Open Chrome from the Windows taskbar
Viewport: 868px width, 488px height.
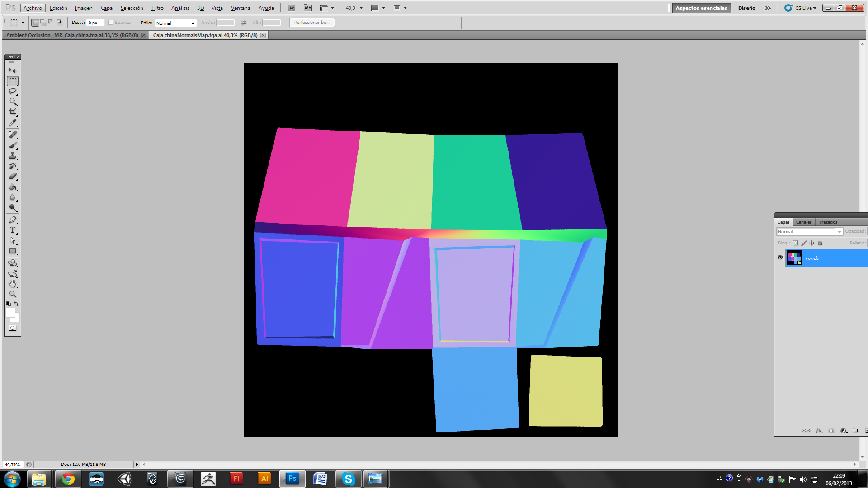click(x=68, y=479)
